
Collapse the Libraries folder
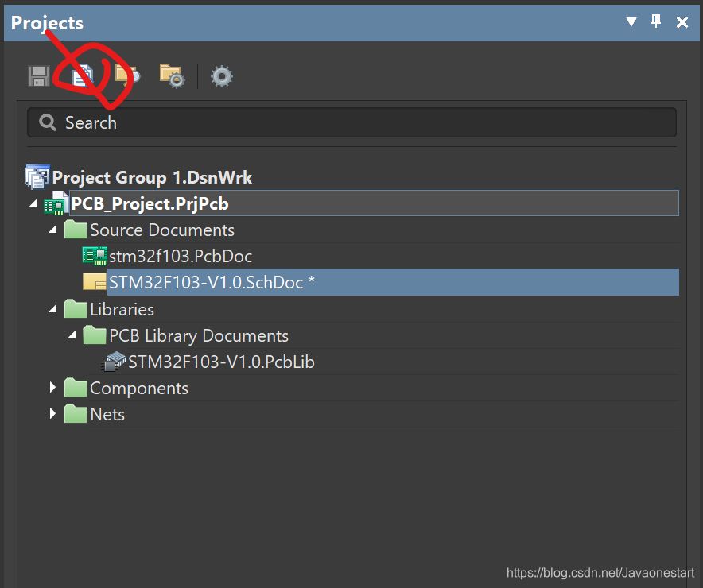pyautogui.click(x=53, y=308)
